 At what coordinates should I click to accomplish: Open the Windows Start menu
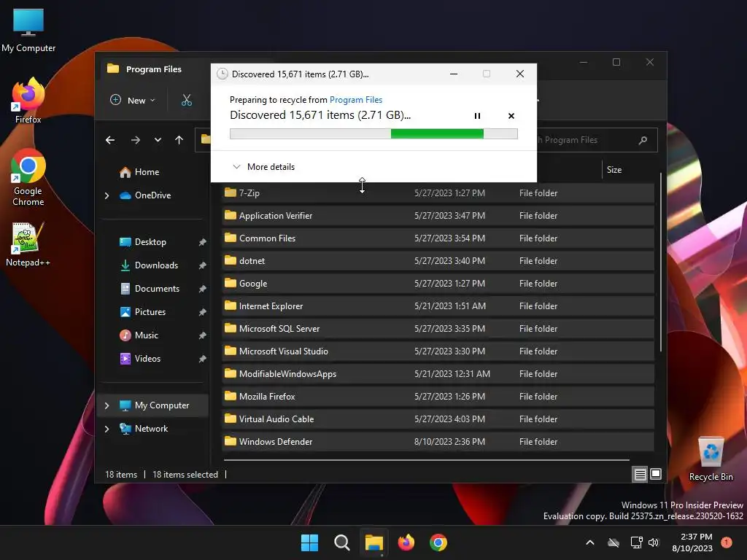click(309, 542)
